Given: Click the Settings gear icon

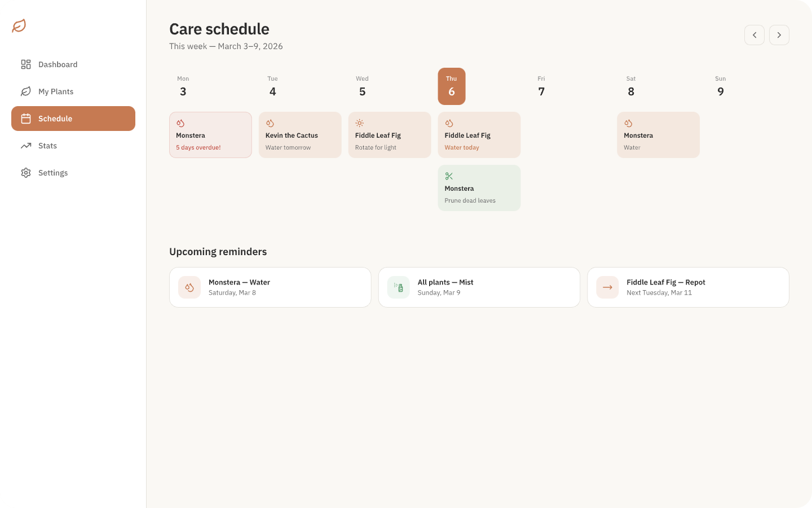Looking at the screenshot, I should click(26, 173).
